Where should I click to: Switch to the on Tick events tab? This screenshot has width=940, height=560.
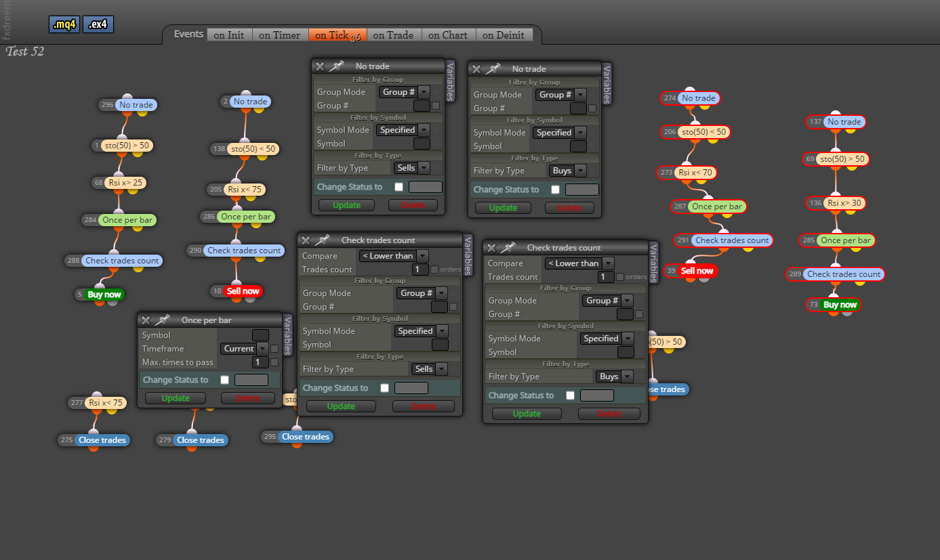pyautogui.click(x=338, y=35)
